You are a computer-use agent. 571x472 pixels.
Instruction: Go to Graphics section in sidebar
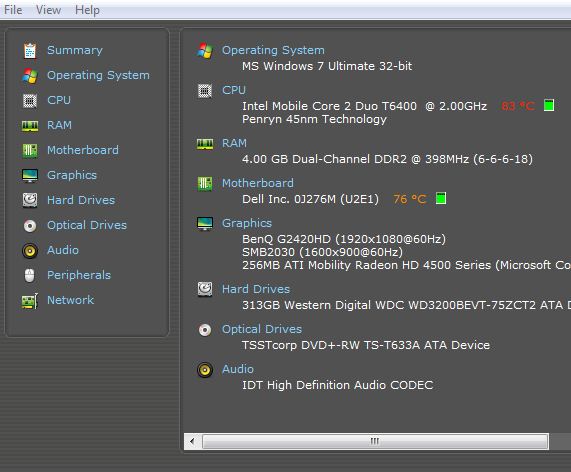tap(72, 175)
